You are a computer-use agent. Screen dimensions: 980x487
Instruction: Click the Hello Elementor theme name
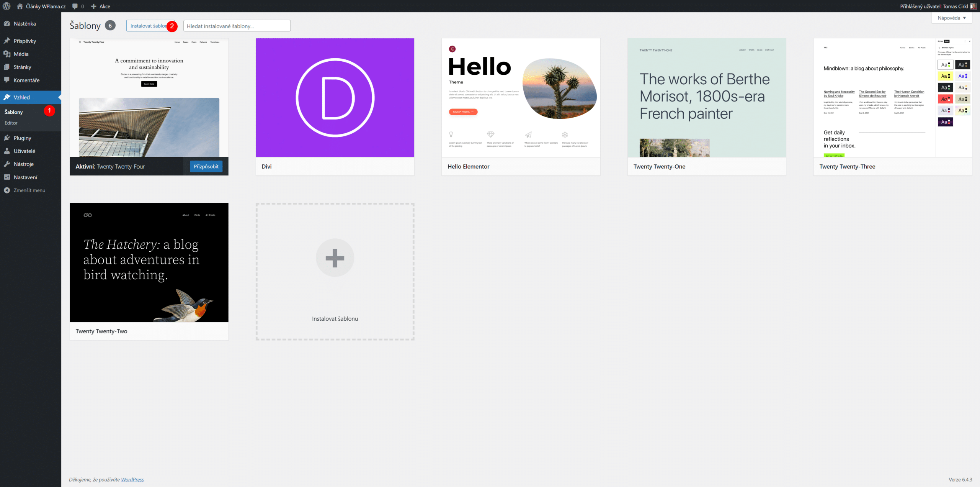tap(469, 166)
